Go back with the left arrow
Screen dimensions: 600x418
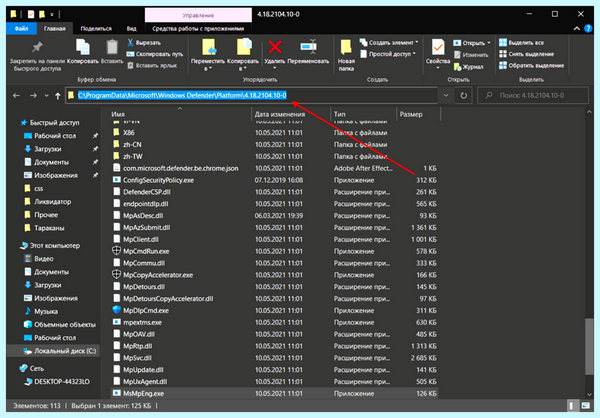click(16, 95)
